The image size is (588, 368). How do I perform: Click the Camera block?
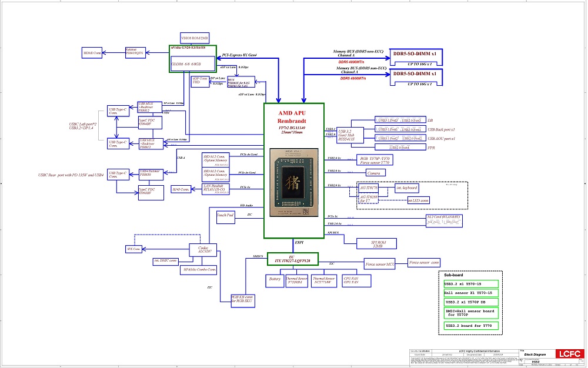coord(375,173)
